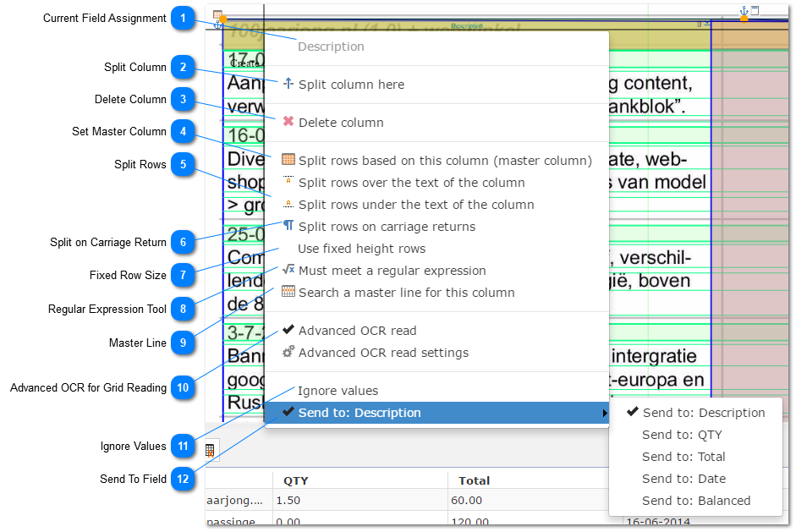
Task: Pick Send to: QTY in the submenu
Action: point(695,435)
